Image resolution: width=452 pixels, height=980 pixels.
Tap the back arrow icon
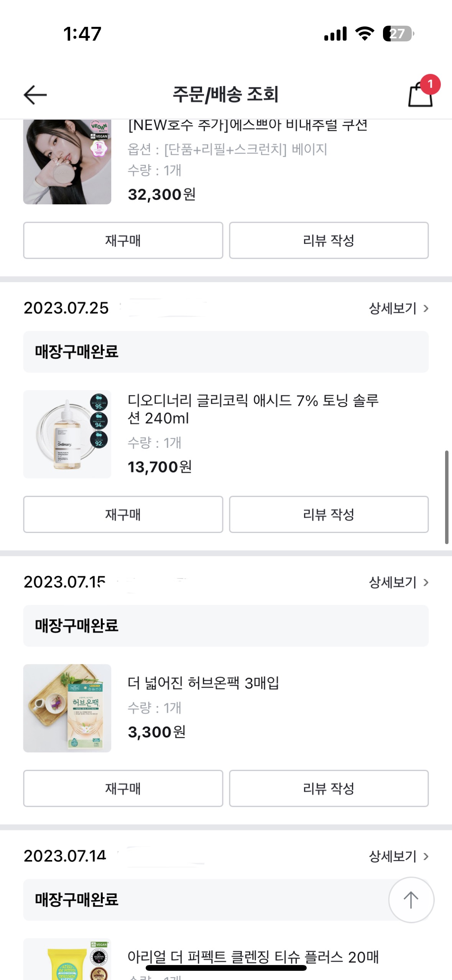pyautogui.click(x=35, y=95)
